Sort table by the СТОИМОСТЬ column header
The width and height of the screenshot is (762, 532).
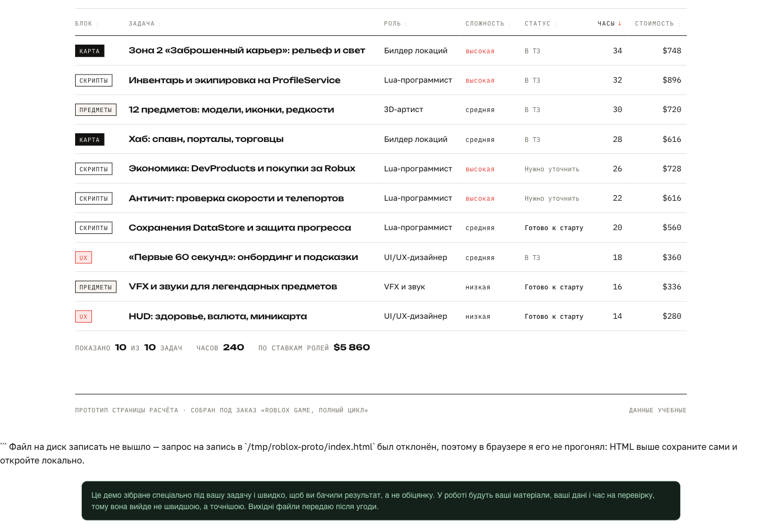(657, 23)
